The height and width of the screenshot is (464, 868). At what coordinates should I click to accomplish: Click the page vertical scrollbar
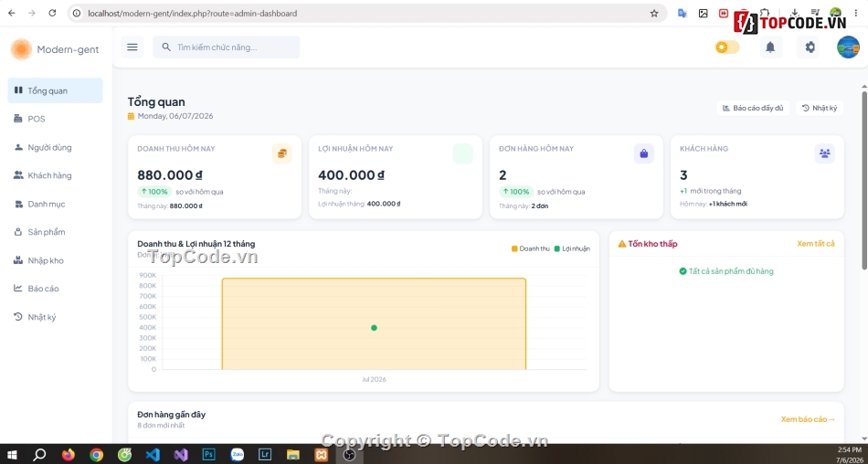pos(864,183)
